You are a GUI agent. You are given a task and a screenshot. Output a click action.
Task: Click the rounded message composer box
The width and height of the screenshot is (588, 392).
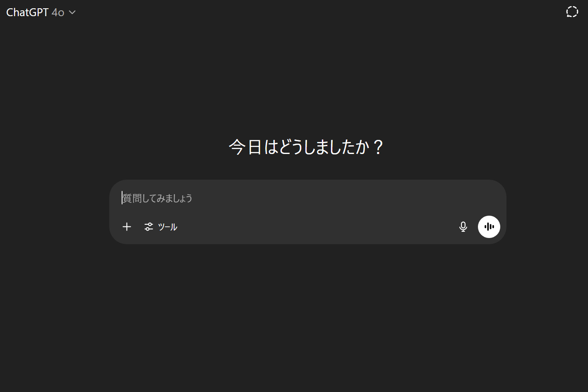pos(307,212)
